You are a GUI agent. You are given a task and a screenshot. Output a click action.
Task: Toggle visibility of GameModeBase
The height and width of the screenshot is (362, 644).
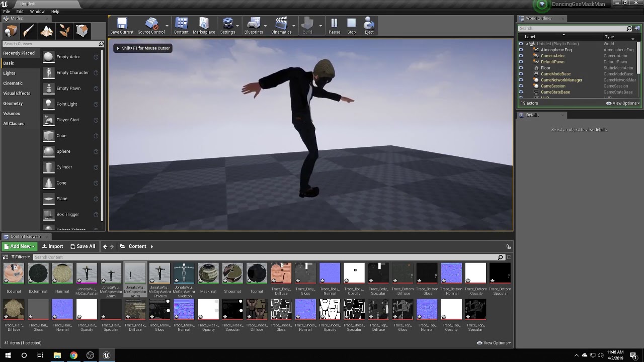[x=521, y=74]
